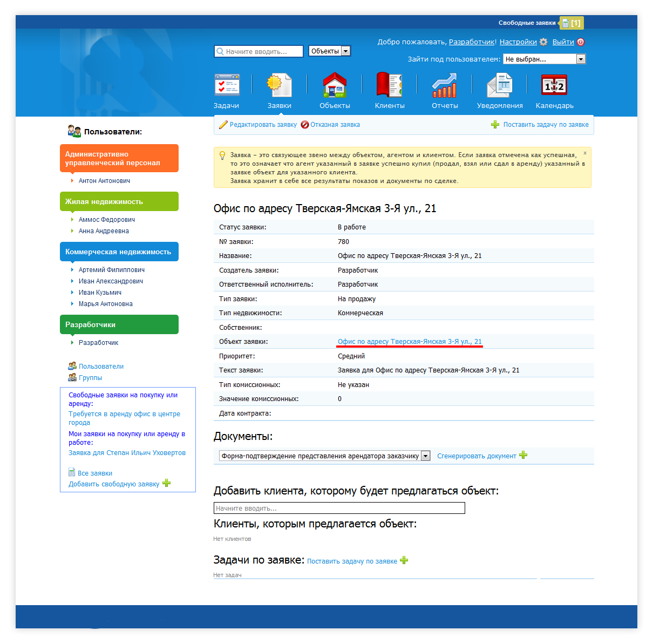The width and height of the screenshot is (653, 644).
Task: Click the Пользователи link icon in sidebar
Action: click(x=72, y=366)
